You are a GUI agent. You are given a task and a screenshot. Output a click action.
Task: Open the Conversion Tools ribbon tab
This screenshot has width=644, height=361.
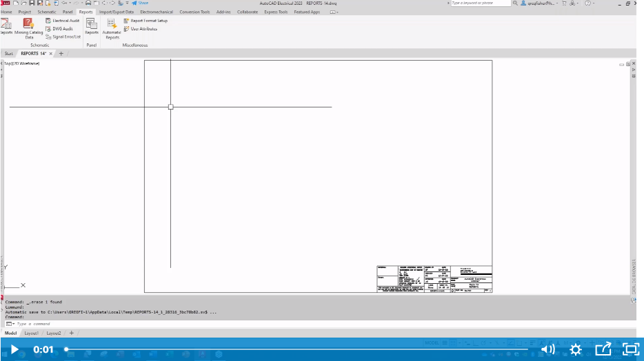(x=194, y=12)
